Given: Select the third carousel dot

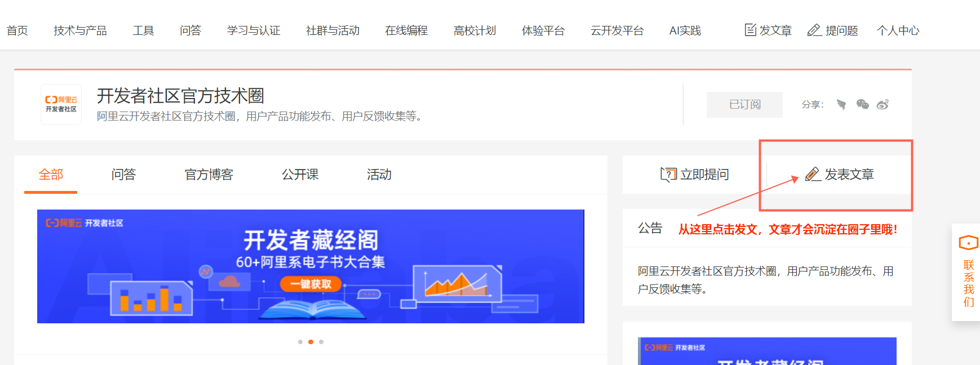Looking at the screenshot, I should tap(321, 342).
